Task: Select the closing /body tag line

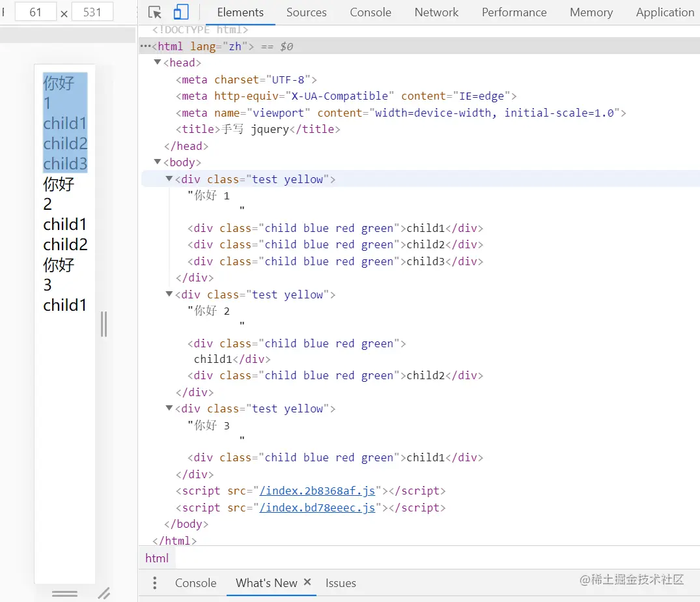Action: pos(186,524)
